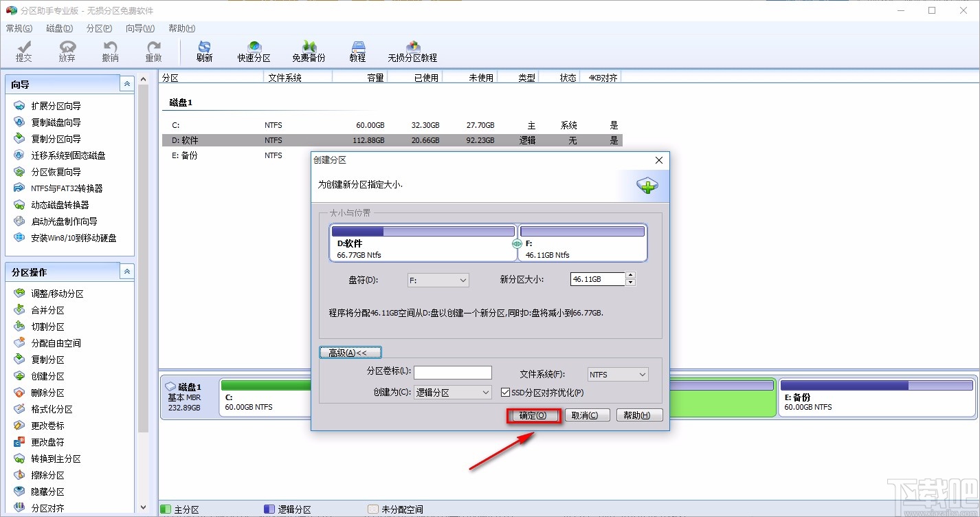Click the slider handle between D and F
This screenshot has height=517, width=980.
pyautogui.click(x=517, y=244)
